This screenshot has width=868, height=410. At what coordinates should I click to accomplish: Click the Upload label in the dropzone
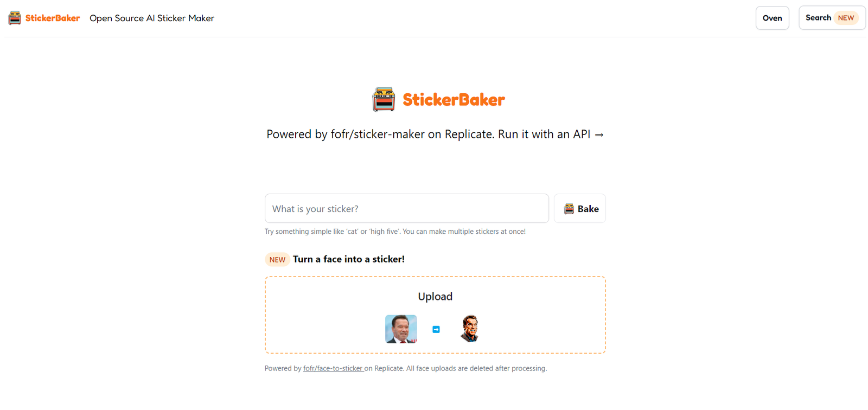pyautogui.click(x=435, y=296)
